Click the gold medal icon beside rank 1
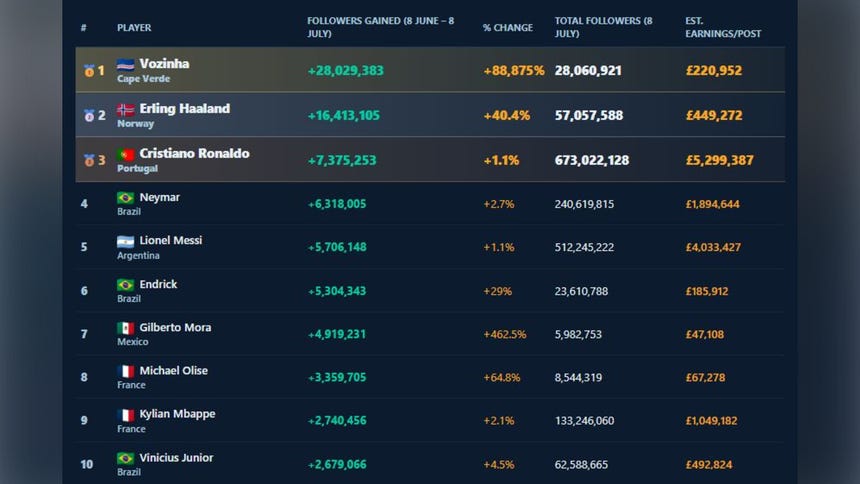The width and height of the screenshot is (860, 484). coord(89,71)
